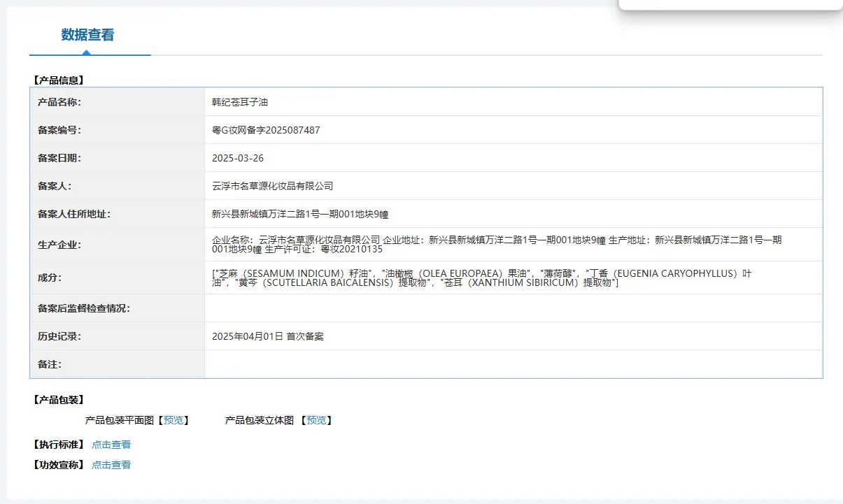Click the 备案编号 row label
843x504 pixels.
click(59, 130)
